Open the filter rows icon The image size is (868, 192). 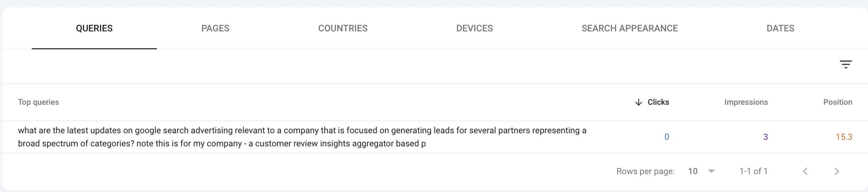click(x=845, y=65)
